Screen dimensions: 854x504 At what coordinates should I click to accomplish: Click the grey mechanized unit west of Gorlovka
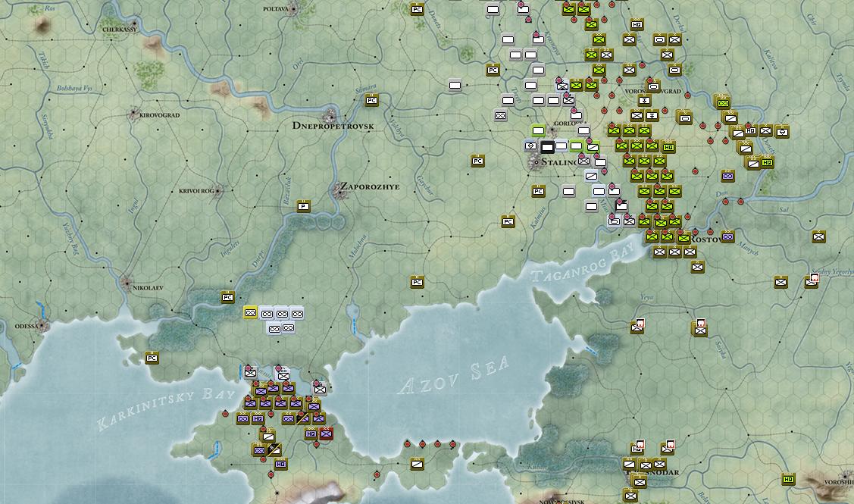pyautogui.click(x=501, y=115)
